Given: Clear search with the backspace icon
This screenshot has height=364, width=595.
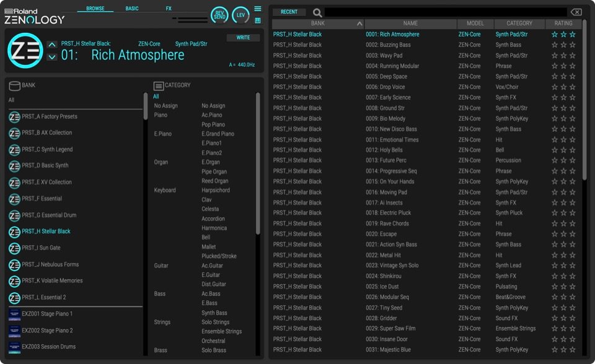Looking at the screenshot, I should (576, 12).
